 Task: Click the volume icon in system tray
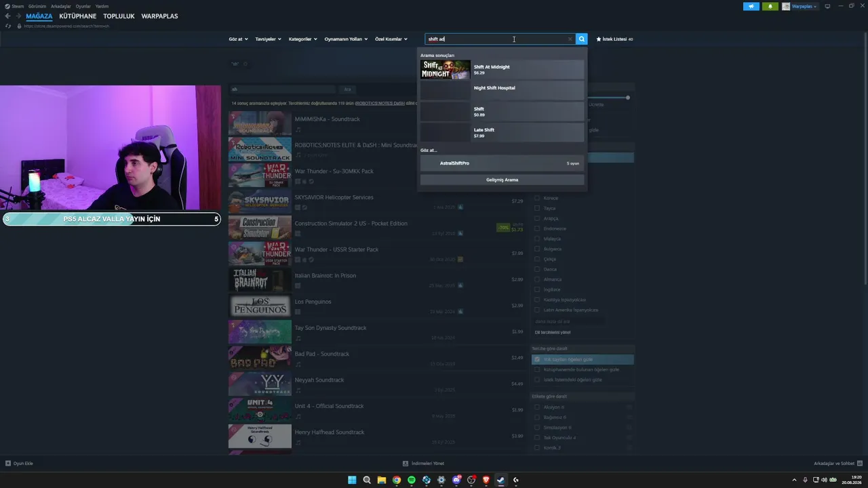(x=824, y=480)
